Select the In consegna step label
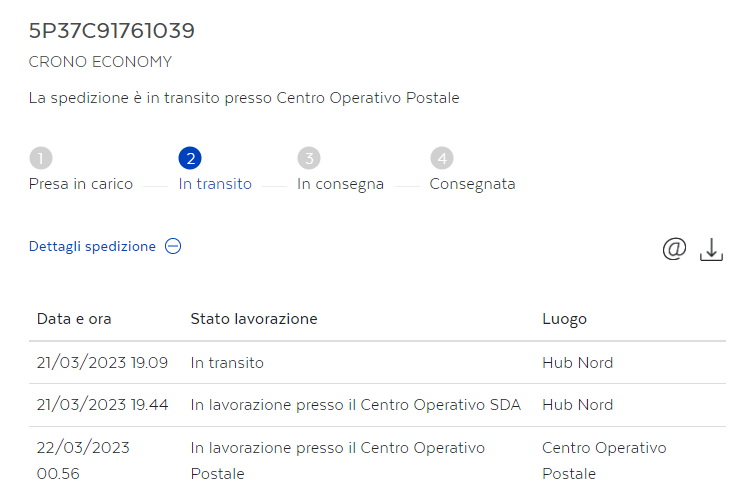Image resolution: width=746 pixels, height=494 pixels. click(340, 184)
